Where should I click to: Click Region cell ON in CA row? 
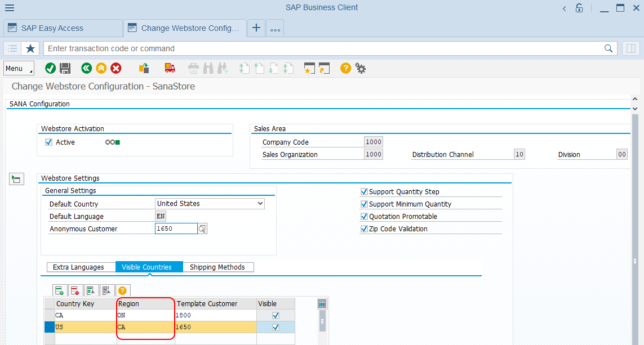tap(146, 316)
